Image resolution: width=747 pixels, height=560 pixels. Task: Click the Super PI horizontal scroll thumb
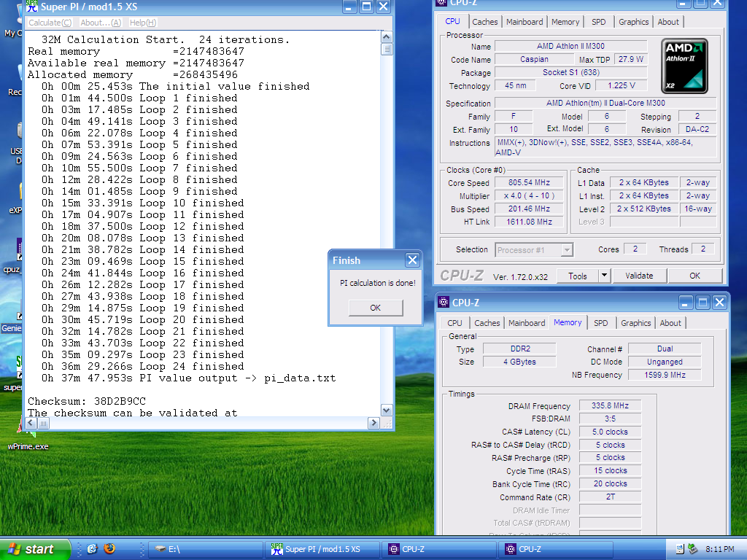tap(43, 423)
